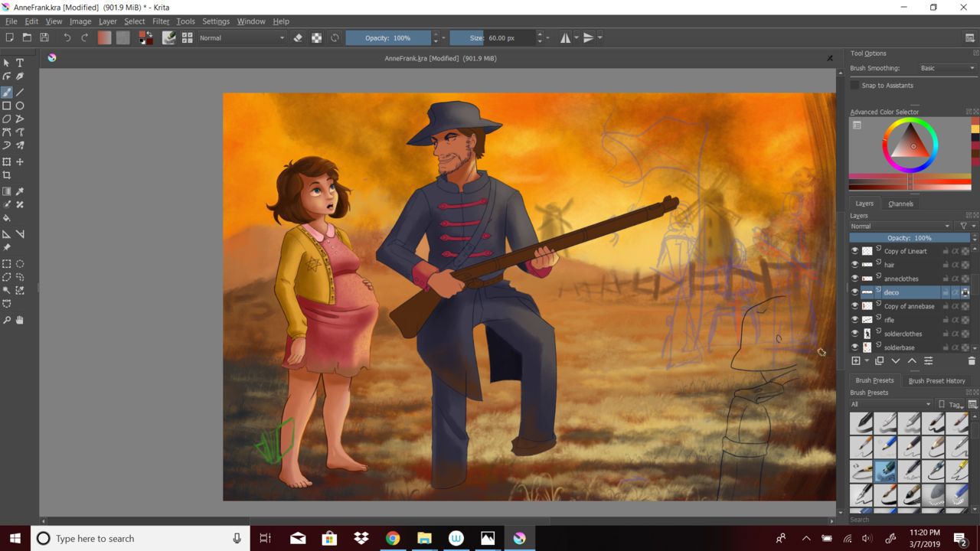Toggle horizontal mirror tool
980x551 pixels.
point(565,37)
